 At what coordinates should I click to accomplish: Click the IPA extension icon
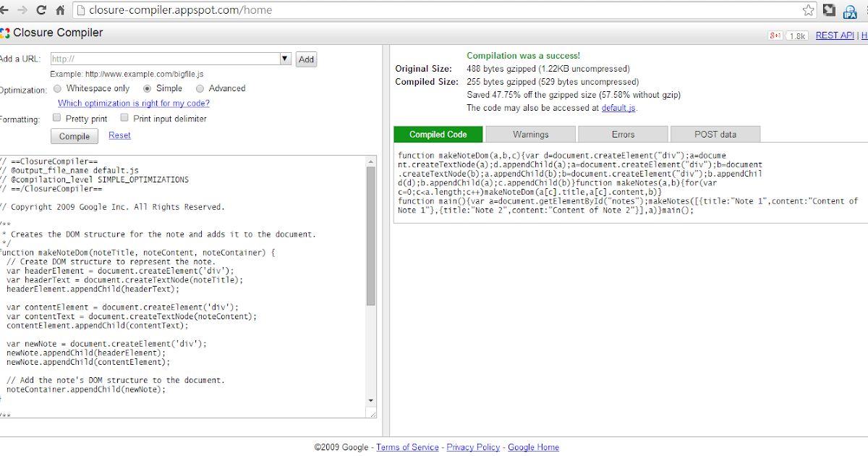point(850,11)
